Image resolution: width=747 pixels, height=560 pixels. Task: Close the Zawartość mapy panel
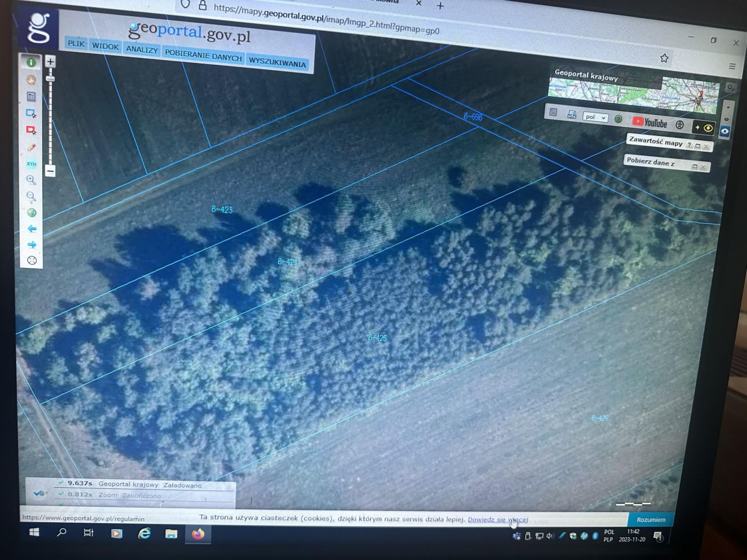(x=706, y=146)
